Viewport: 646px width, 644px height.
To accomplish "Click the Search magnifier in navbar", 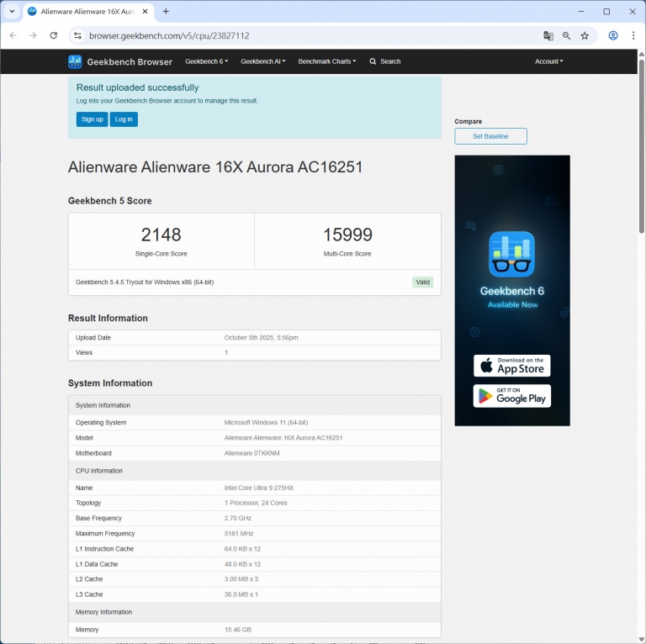I will point(373,61).
